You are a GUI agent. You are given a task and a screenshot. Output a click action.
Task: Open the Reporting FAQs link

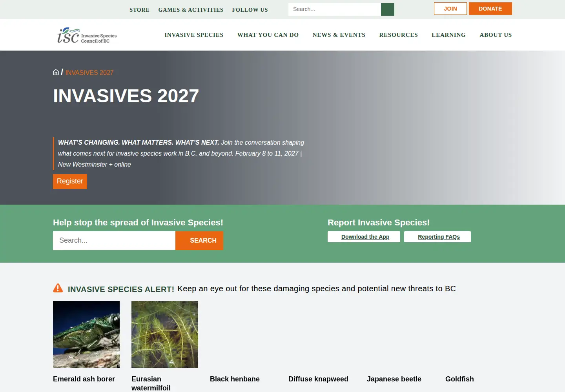(x=437, y=237)
